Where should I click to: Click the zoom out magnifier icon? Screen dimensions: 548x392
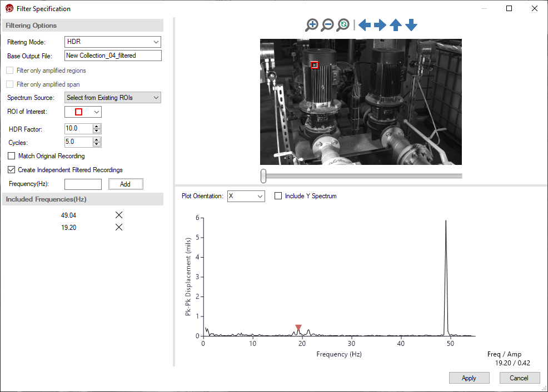pyautogui.click(x=328, y=25)
